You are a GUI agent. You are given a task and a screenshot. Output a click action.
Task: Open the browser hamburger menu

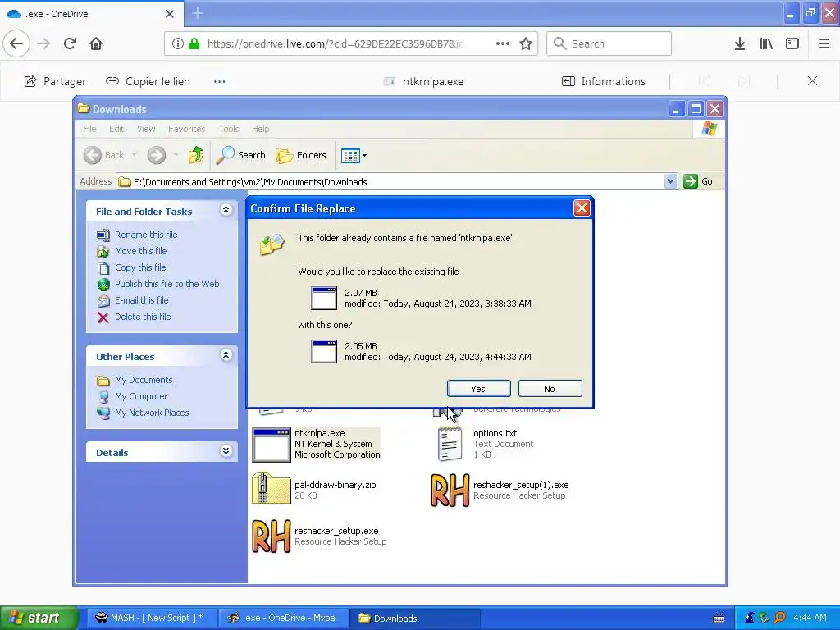(824, 43)
